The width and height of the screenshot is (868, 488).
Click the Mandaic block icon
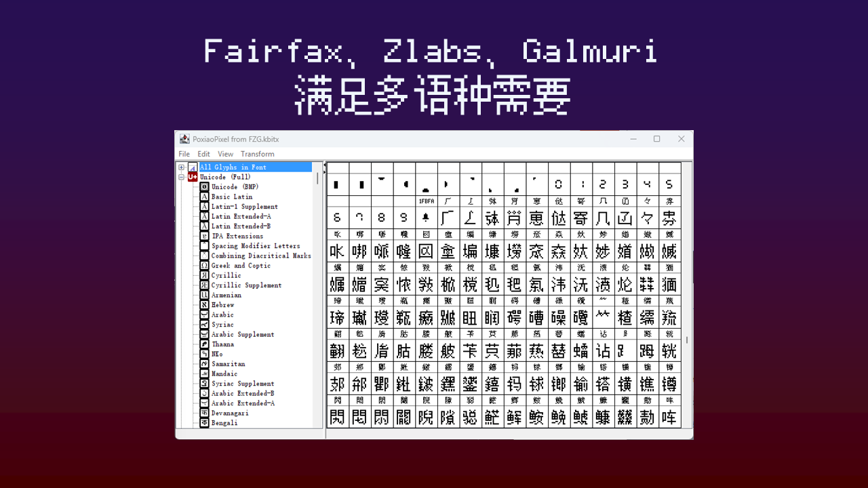204,373
